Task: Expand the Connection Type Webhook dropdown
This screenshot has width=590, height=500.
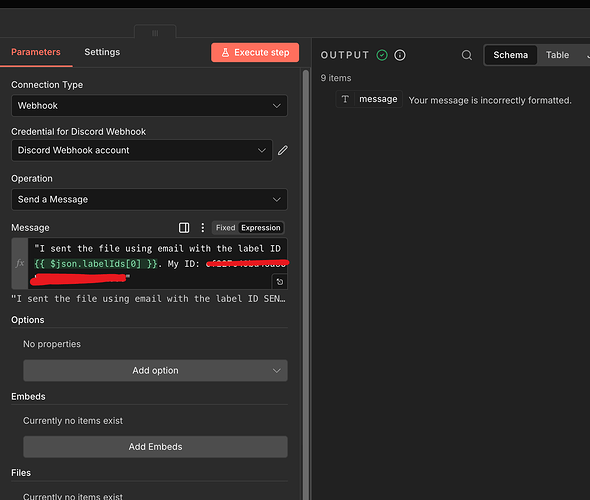Action: click(149, 106)
